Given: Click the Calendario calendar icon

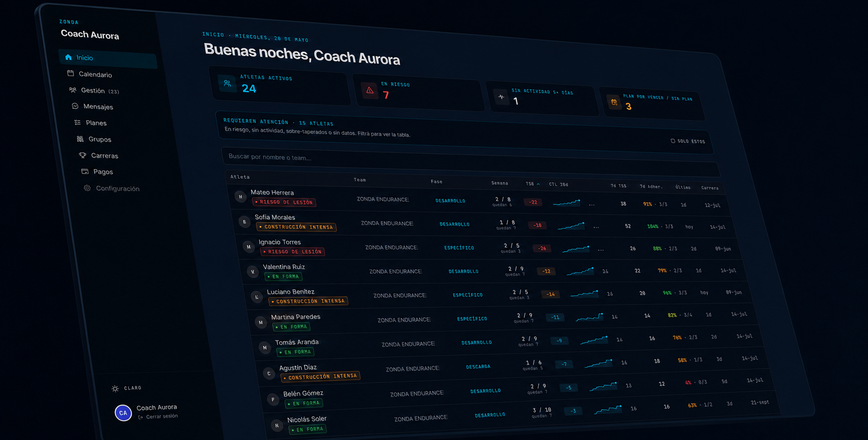Looking at the screenshot, I should tap(71, 73).
